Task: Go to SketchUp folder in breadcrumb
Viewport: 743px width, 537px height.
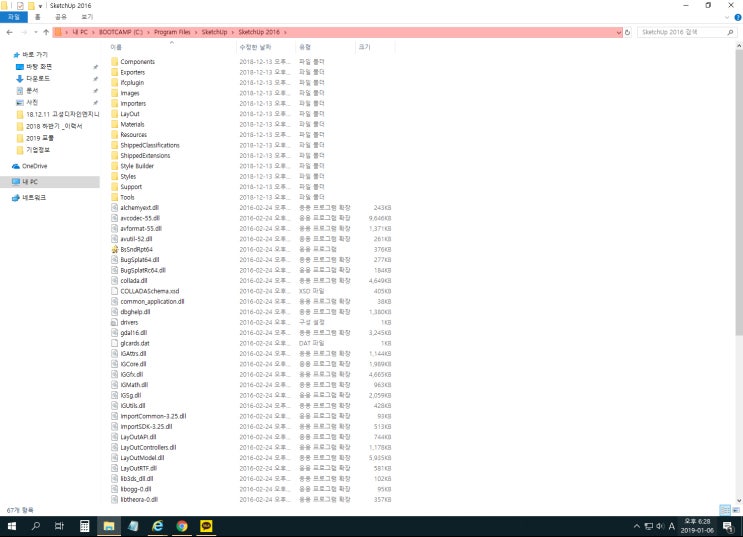Action: tap(214, 32)
